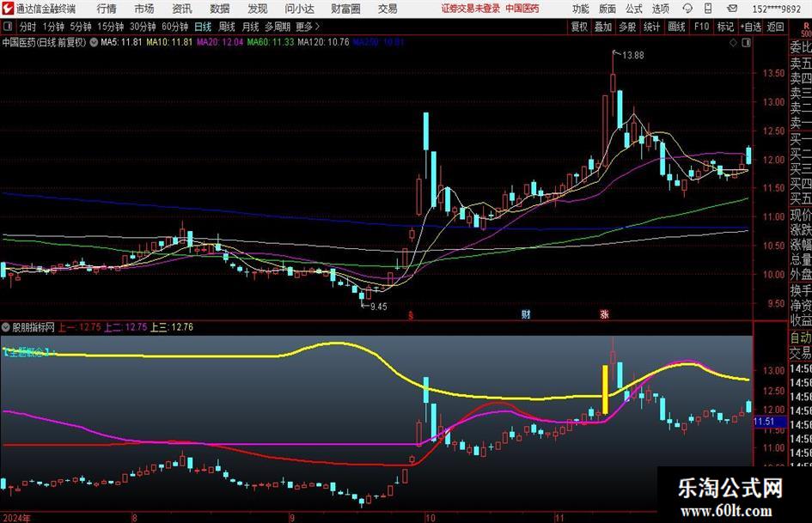Open the 数据 menu
812x523 pixels.
point(220,9)
